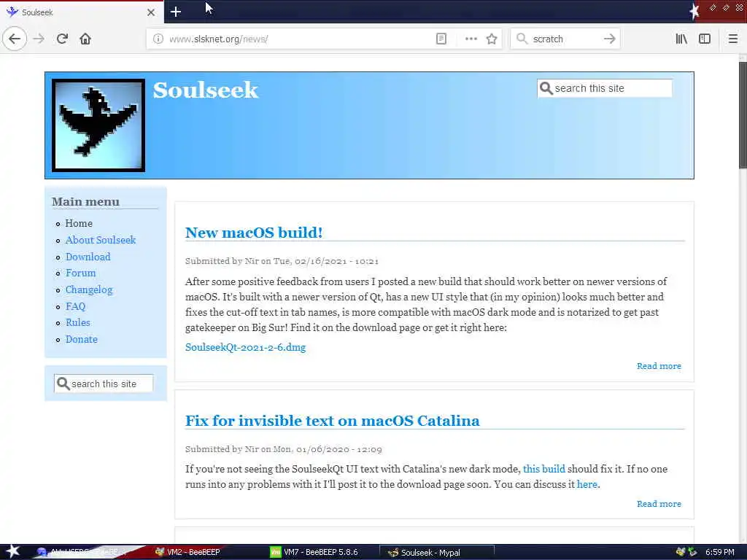The width and height of the screenshot is (747, 560).
Task: Show site information for slsknet.org
Action: pos(158,39)
